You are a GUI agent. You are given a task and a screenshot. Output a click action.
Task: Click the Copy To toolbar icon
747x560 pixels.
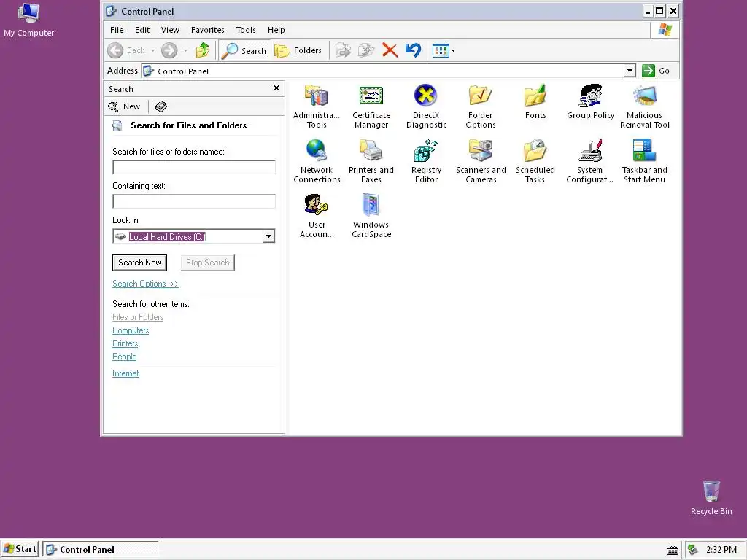click(x=366, y=50)
